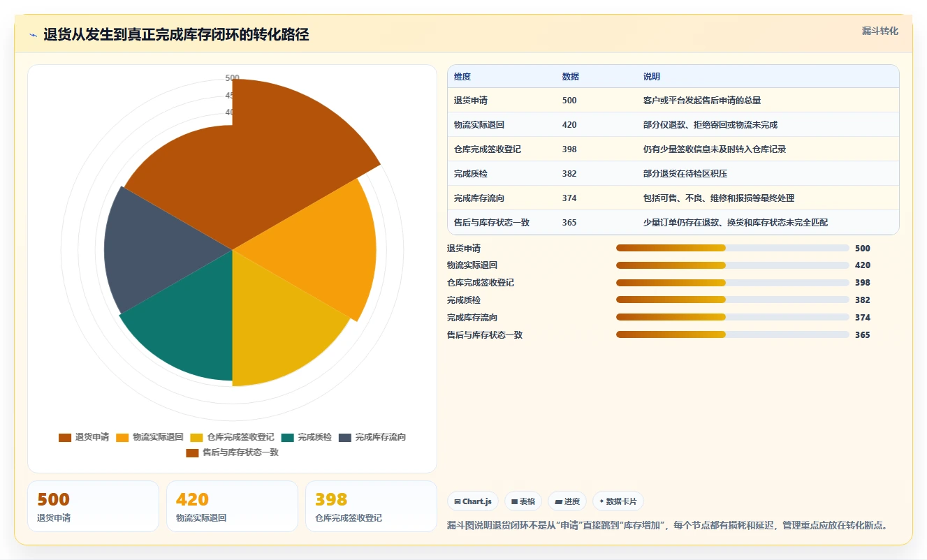
Task: Click the value 382 beside the progress bar
Action: click(863, 300)
